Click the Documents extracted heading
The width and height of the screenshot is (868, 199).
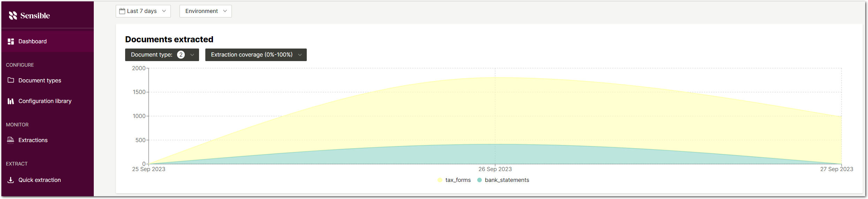pyautogui.click(x=169, y=39)
